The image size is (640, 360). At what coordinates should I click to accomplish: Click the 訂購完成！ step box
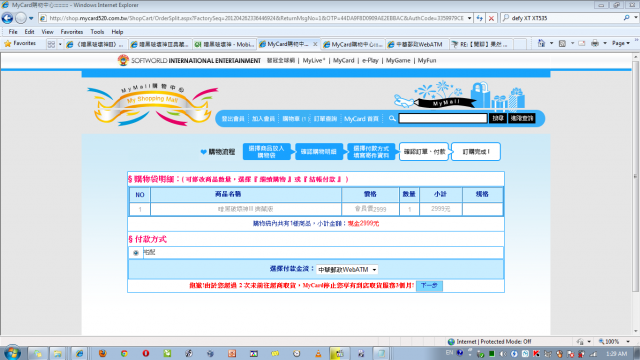[x=476, y=151]
